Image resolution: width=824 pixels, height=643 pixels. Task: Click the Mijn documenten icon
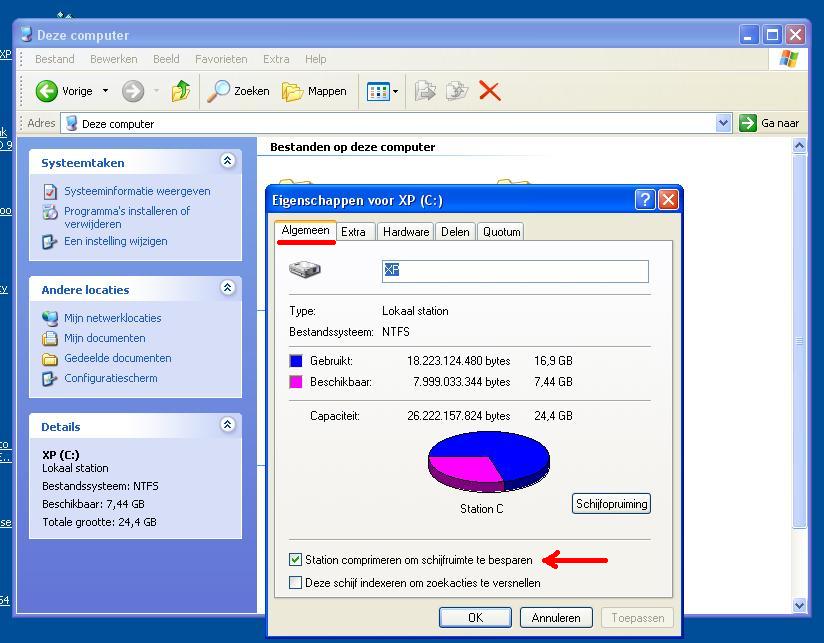click(x=50, y=338)
